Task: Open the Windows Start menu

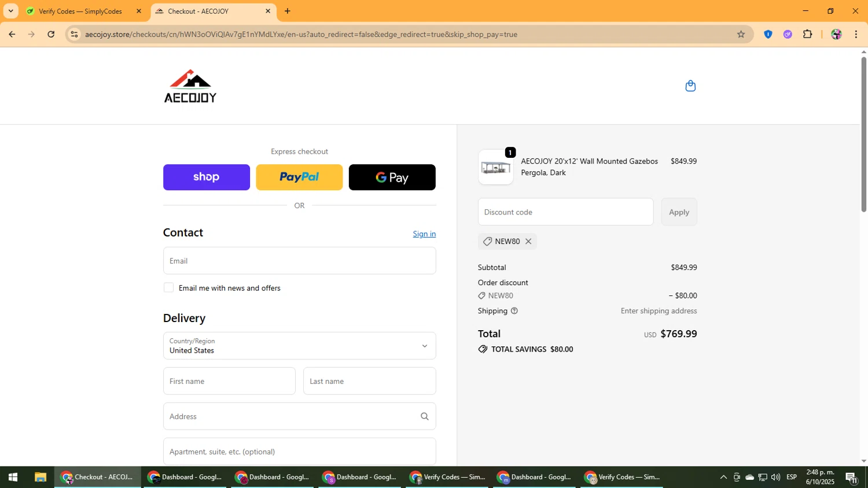Action: coord(13,477)
